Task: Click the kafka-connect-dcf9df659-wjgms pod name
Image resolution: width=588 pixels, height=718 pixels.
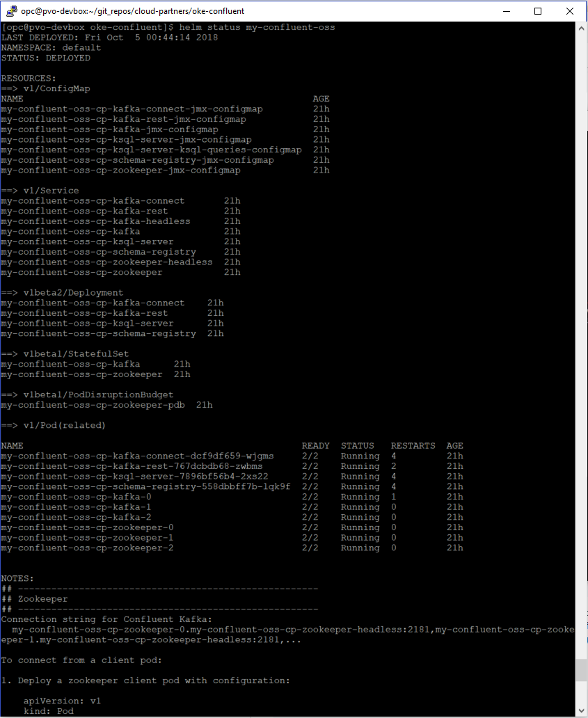Action: (137, 456)
